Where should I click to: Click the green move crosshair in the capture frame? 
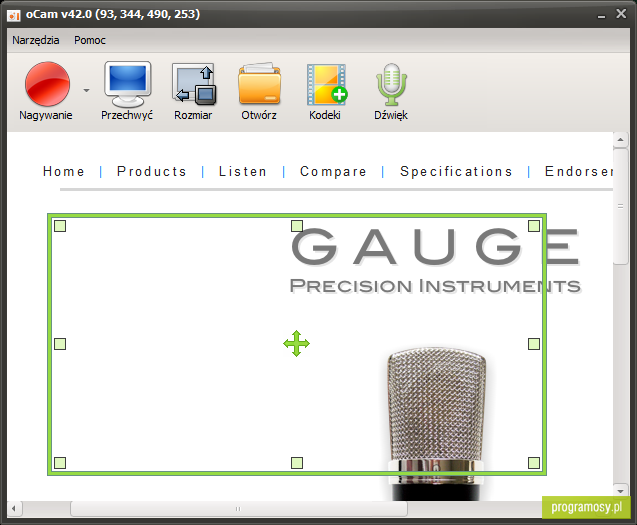[297, 343]
